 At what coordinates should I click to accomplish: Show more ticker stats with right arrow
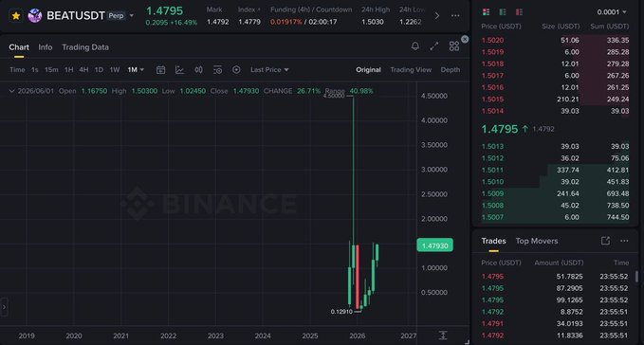437,16
